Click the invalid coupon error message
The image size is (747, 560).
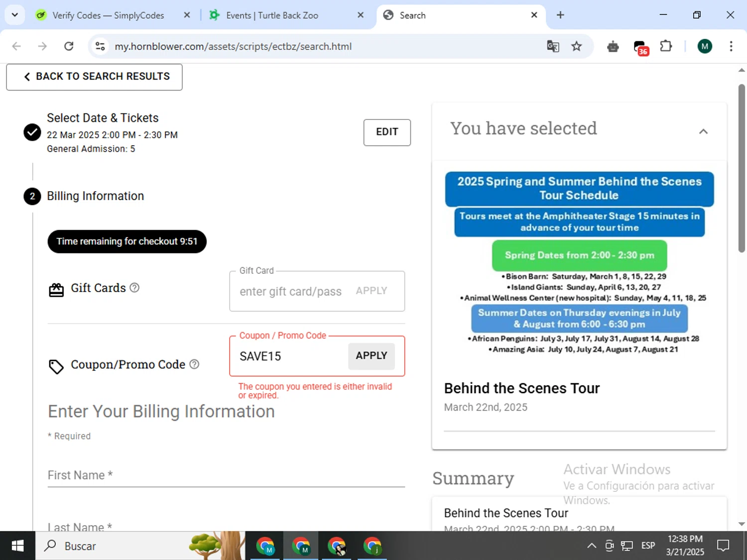[x=315, y=391]
